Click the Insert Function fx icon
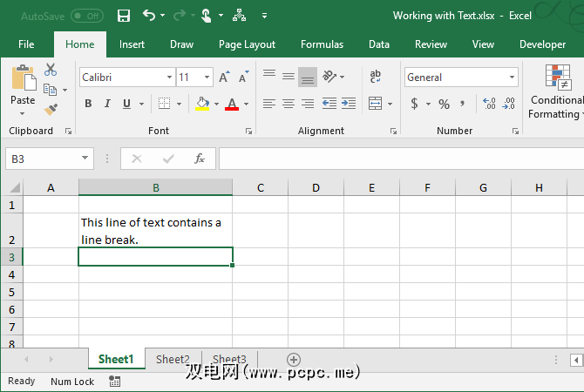This screenshot has height=392, width=584. pos(200,159)
